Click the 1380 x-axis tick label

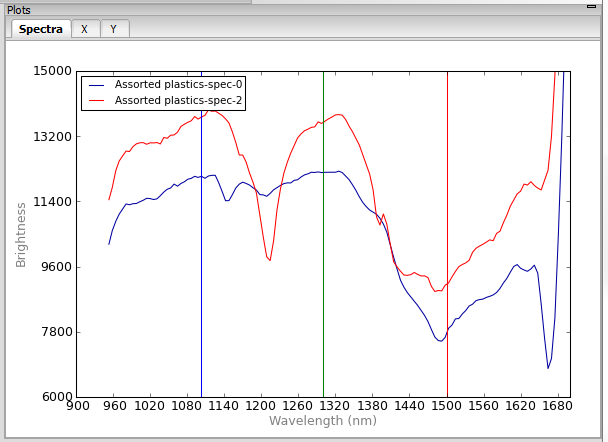(x=372, y=406)
